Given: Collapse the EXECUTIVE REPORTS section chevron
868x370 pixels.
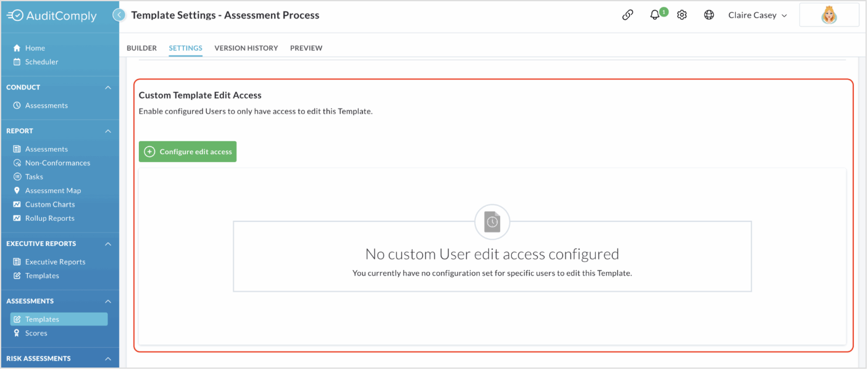Looking at the screenshot, I should pyautogui.click(x=108, y=244).
